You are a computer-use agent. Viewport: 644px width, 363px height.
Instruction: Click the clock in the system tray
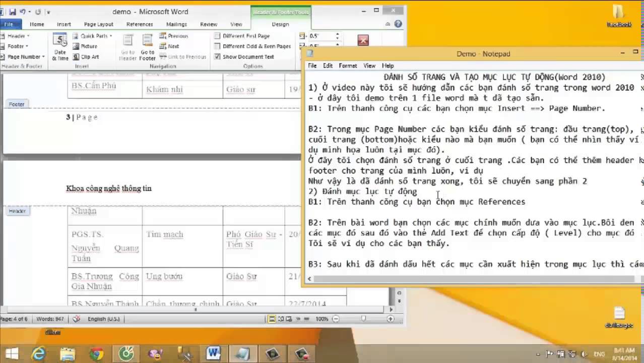[x=625, y=354]
